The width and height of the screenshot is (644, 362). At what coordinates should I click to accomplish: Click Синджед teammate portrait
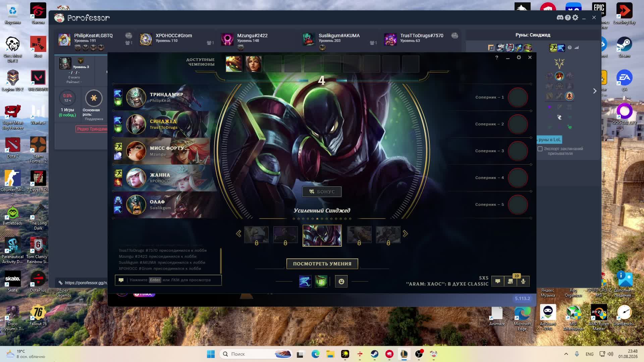(x=136, y=124)
